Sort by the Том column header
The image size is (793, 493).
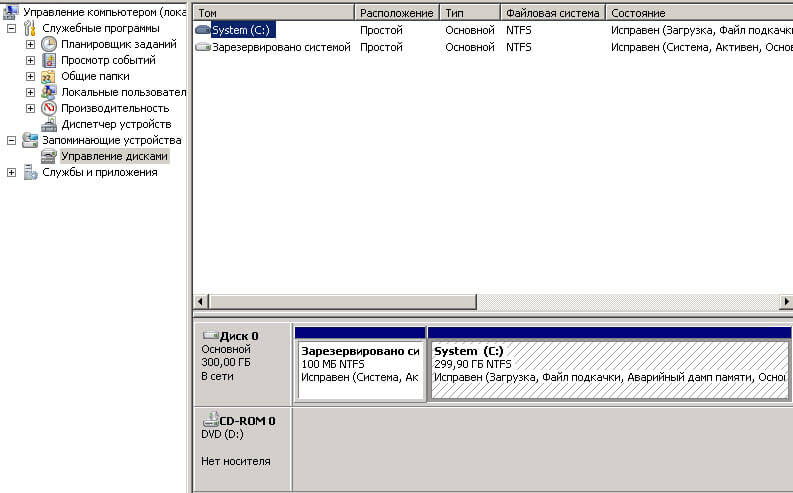click(274, 13)
